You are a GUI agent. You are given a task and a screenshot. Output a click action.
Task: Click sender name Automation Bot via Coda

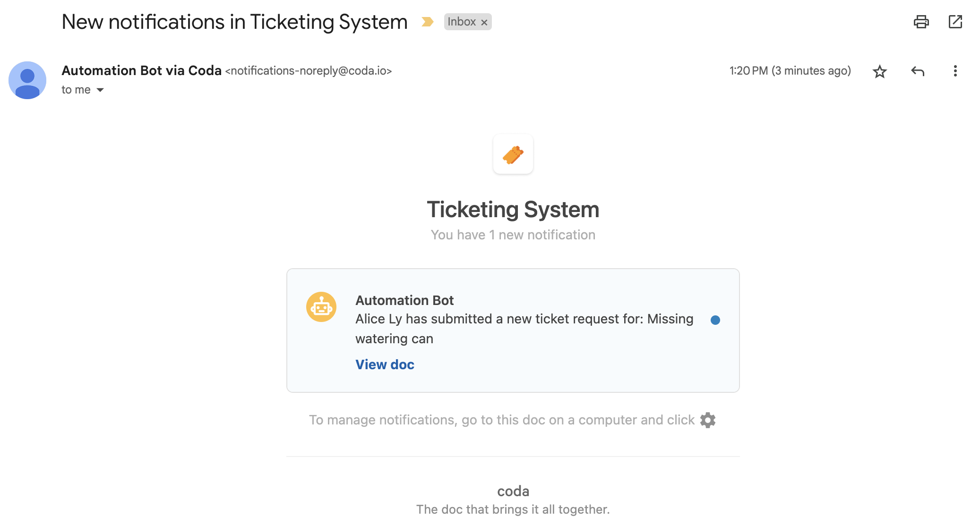pyautogui.click(x=141, y=71)
